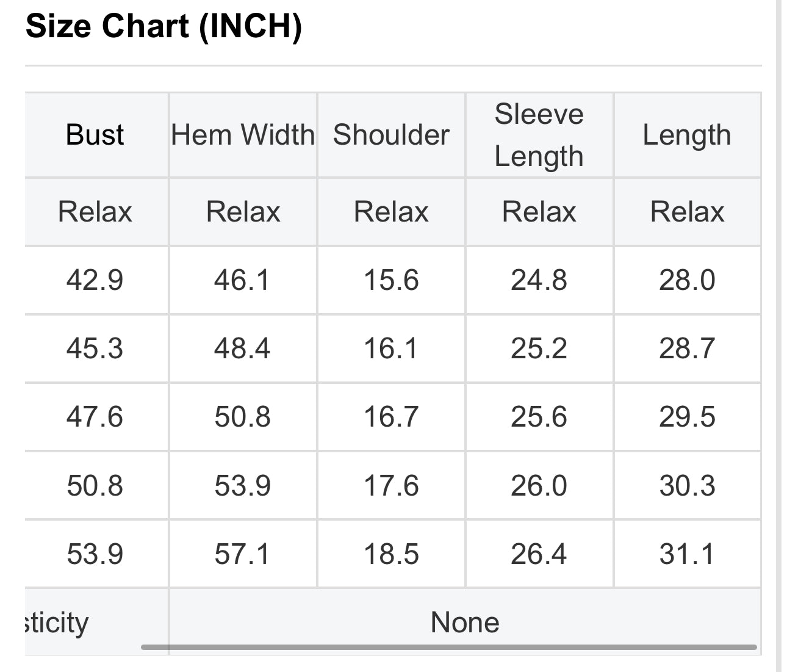Select the 28.7 length cell

pyautogui.click(x=687, y=349)
